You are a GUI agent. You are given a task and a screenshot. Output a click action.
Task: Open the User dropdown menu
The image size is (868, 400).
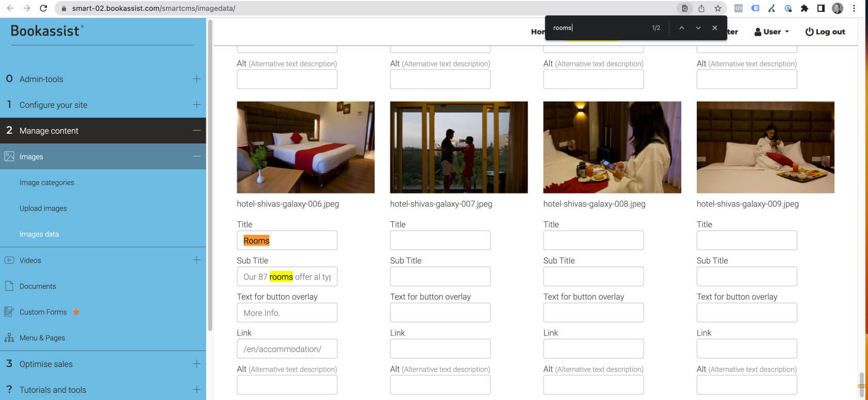pyautogui.click(x=772, y=32)
